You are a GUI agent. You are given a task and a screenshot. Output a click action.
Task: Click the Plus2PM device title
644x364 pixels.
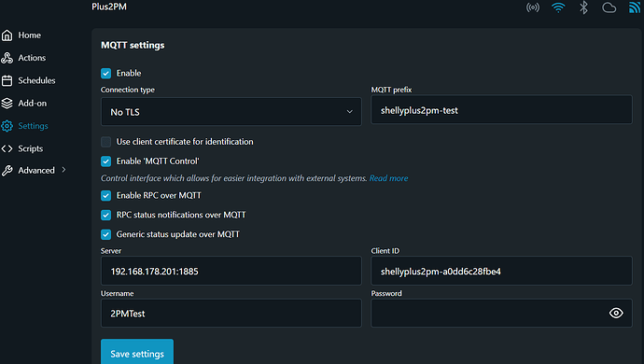[109, 7]
